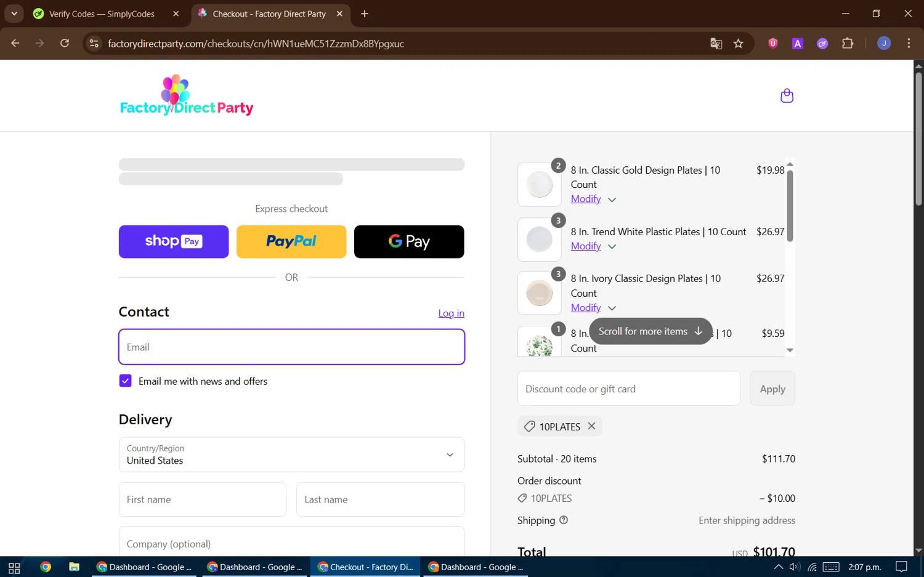Image resolution: width=924 pixels, height=577 pixels.
Task: Open the purple round extension icon
Action: 822,43
